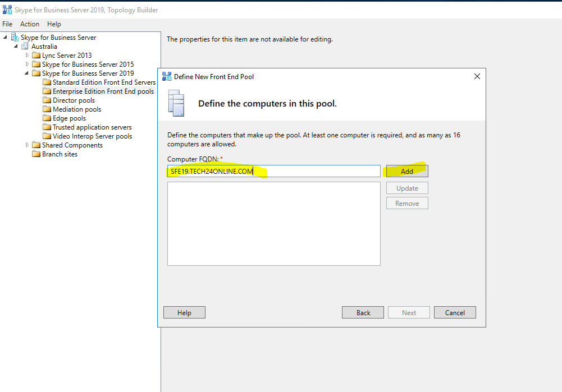The image size is (562, 392).
Task: Cancel the Define New Front End Pool wizard
Action: (455, 312)
